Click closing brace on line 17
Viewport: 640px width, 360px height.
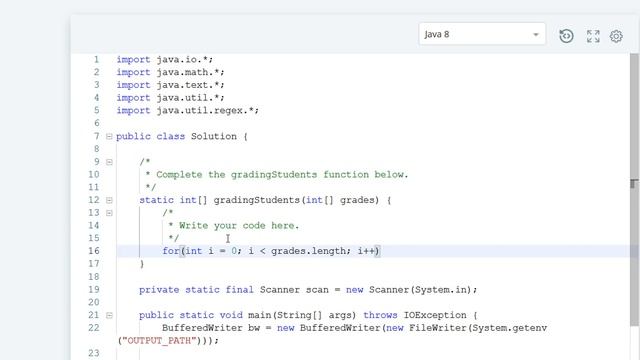point(142,264)
